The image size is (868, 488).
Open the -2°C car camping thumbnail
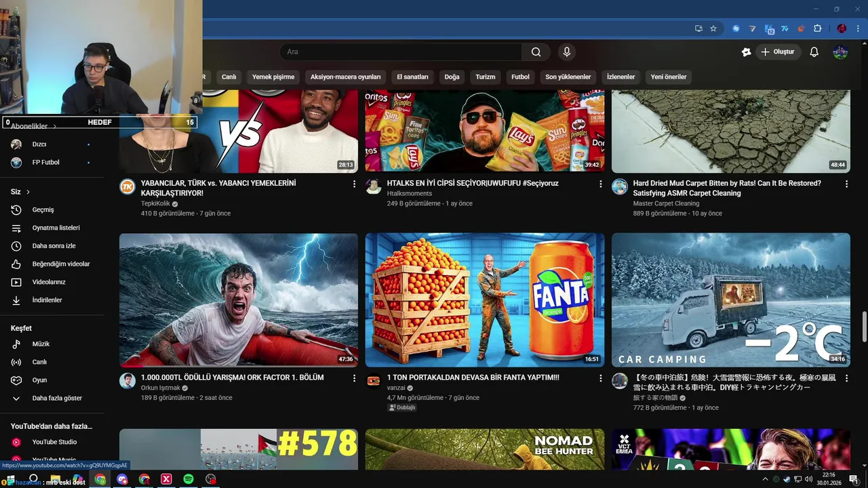(x=731, y=300)
